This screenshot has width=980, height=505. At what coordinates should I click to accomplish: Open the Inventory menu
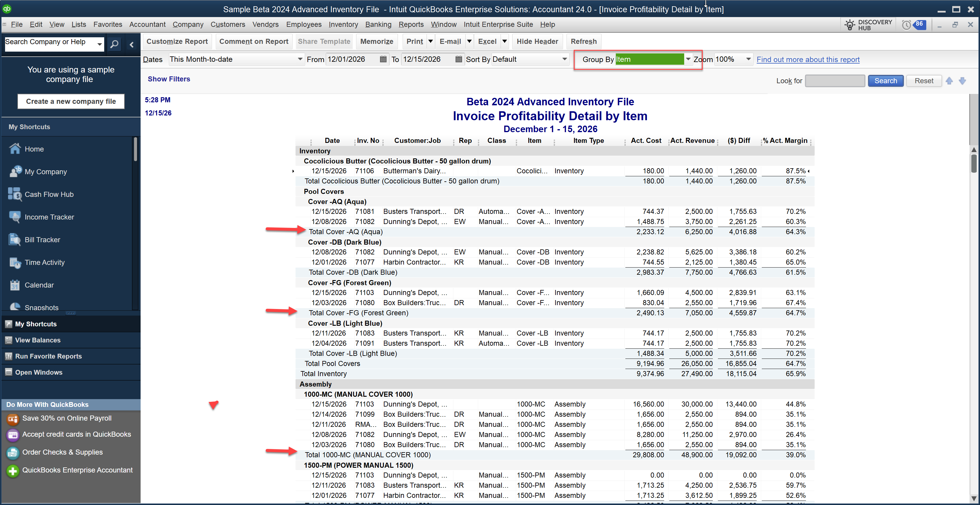point(343,24)
